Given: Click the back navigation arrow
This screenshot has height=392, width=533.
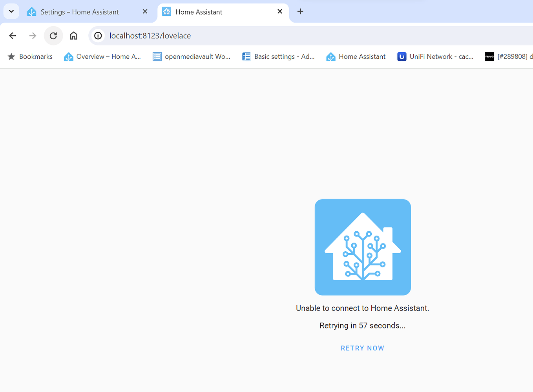Looking at the screenshot, I should [12, 36].
